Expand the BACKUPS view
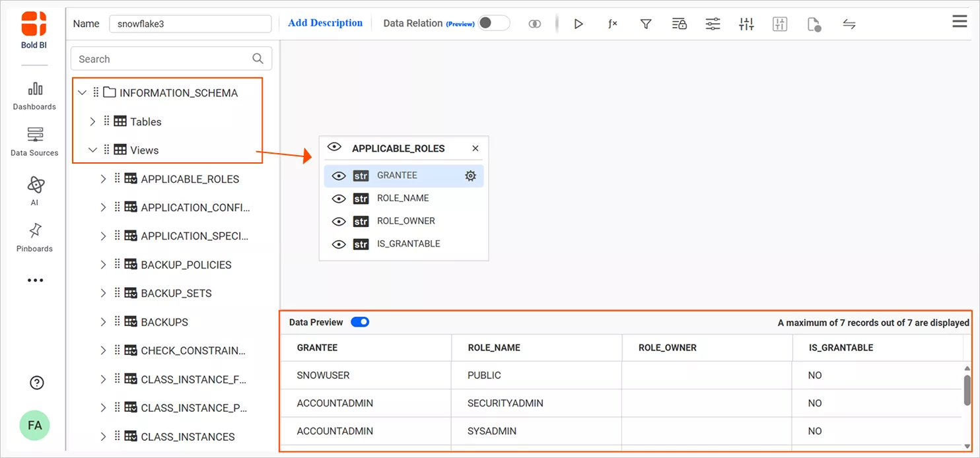 pyautogui.click(x=103, y=322)
